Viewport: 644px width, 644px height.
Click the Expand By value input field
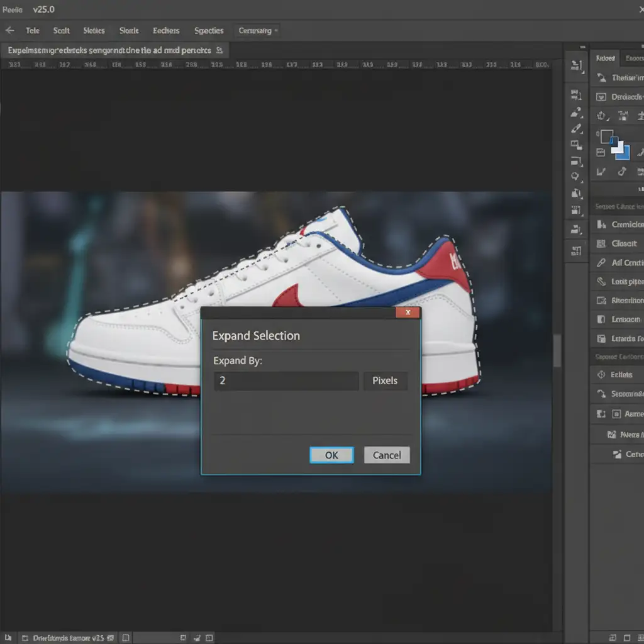[x=286, y=381]
